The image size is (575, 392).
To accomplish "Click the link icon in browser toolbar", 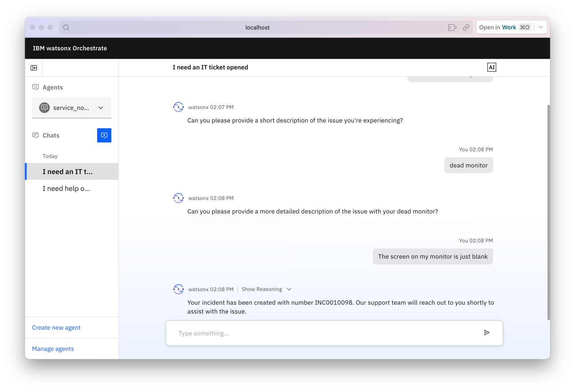I will point(466,27).
